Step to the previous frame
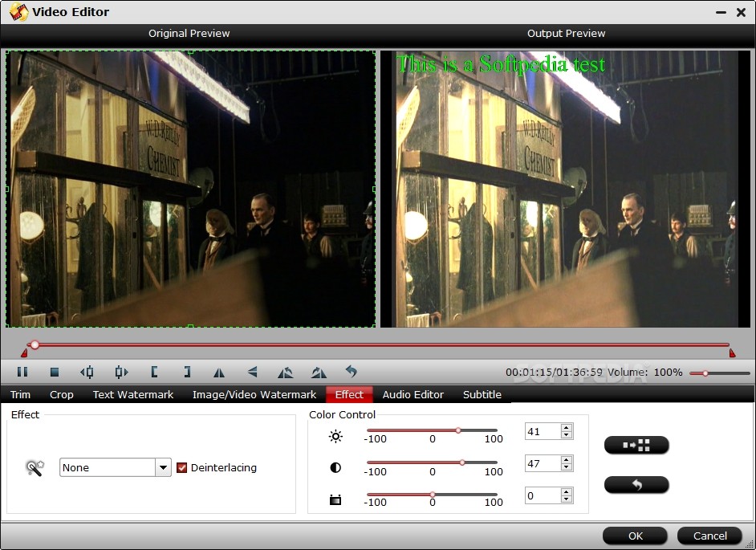 (x=87, y=372)
